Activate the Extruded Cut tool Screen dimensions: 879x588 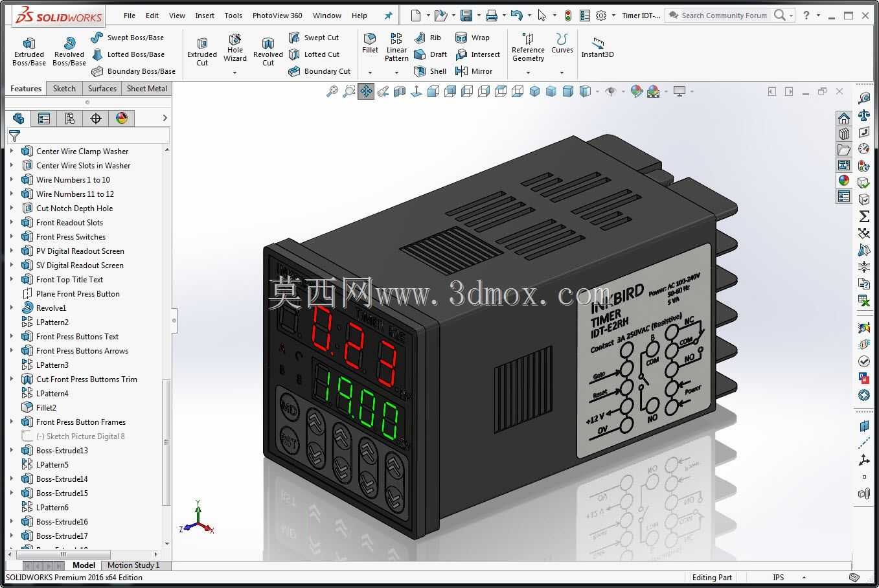click(x=202, y=51)
